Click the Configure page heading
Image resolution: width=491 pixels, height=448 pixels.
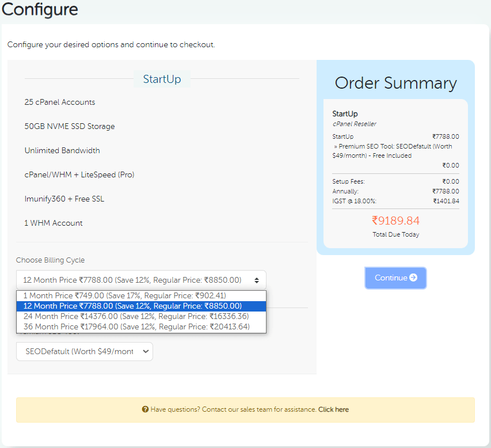tap(39, 10)
